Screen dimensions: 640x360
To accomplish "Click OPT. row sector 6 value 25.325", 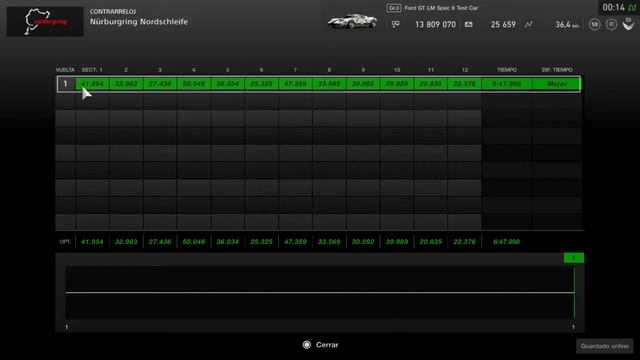I will [x=262, y=242].
